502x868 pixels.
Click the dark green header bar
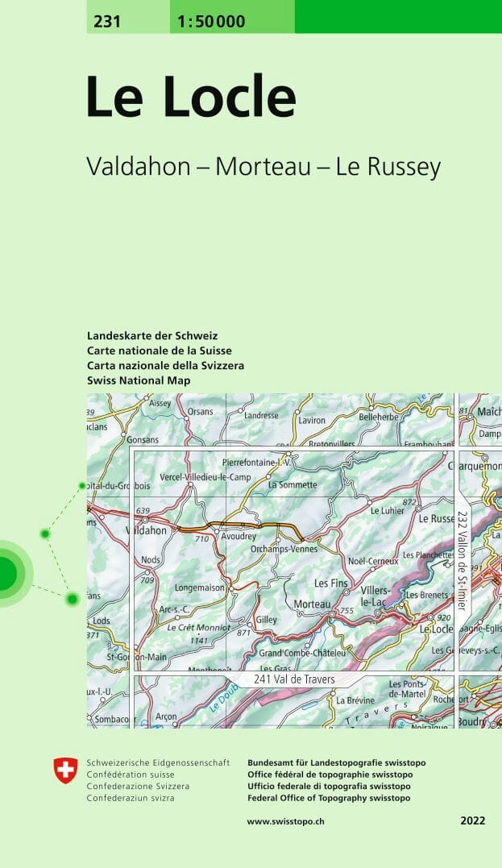point(398,16)
